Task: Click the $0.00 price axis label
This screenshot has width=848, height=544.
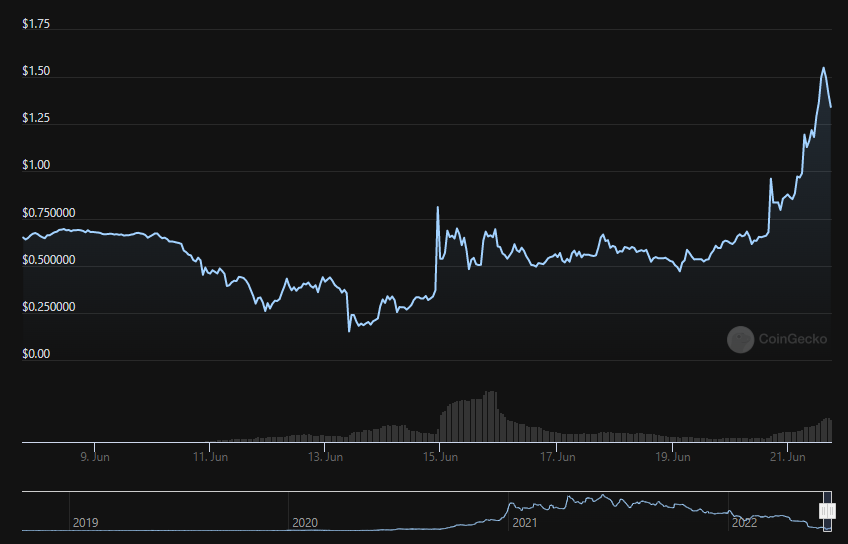Action: point(36,354)
